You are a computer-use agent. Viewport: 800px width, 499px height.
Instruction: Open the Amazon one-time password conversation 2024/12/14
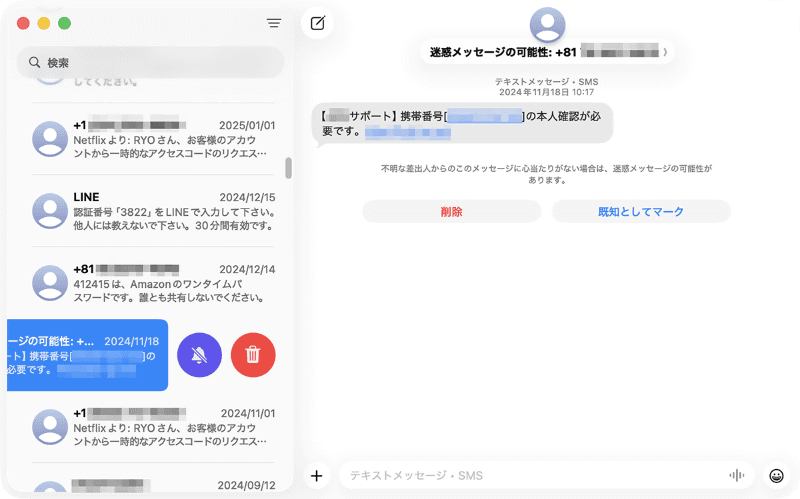tap(153, 283)
